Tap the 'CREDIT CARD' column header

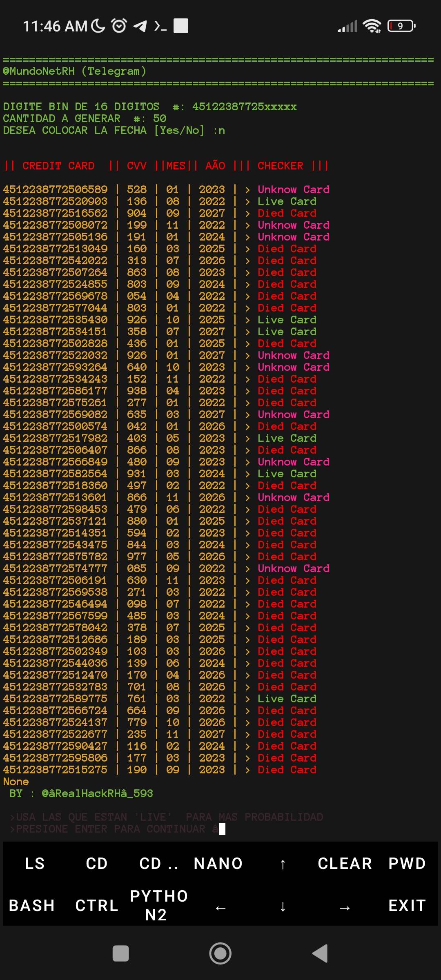click(x=58, y=166)
